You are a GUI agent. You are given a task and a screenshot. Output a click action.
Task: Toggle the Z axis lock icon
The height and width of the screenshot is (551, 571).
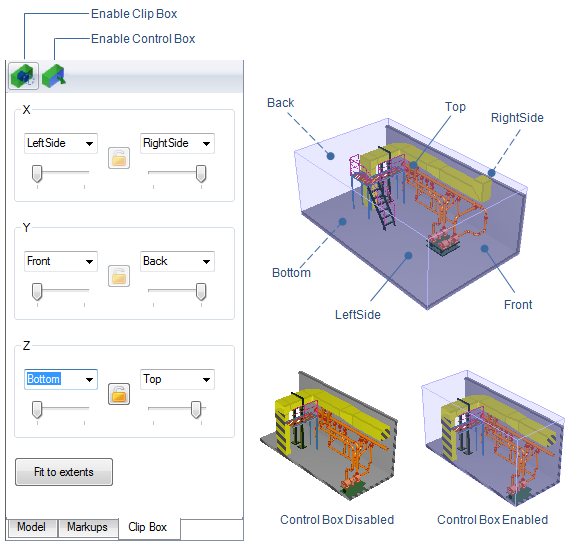coord(119,394)
